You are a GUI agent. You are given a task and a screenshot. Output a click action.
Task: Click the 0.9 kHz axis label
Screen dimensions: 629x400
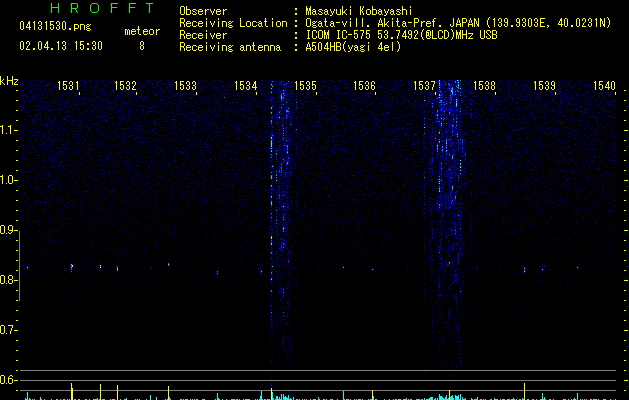[9, 230]
